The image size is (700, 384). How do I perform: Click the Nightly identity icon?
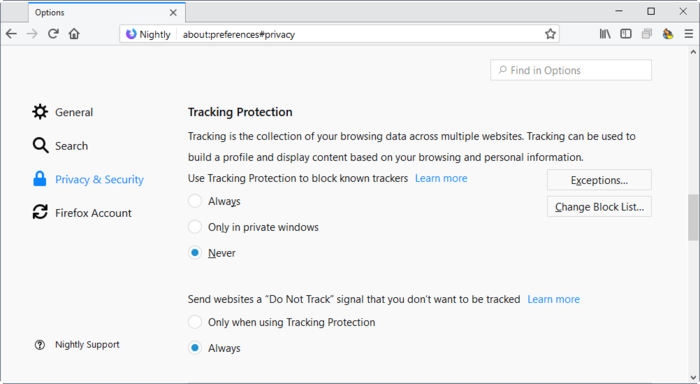[x=131, y=34]
